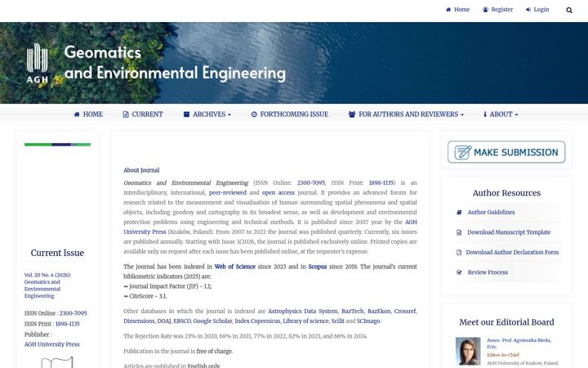The image size is (588, 368).
Task: Click sidebar ISSN Print 1898-1135 link
Action: point(68,324)
